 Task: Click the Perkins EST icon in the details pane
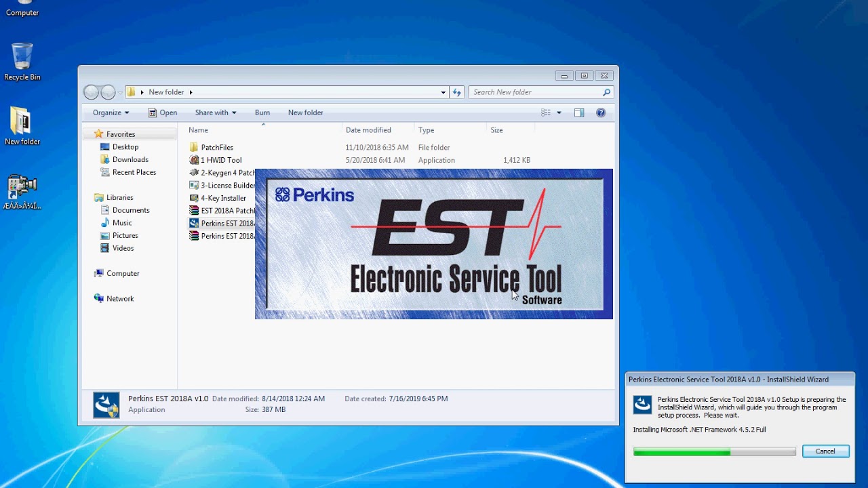pos(106,405)
